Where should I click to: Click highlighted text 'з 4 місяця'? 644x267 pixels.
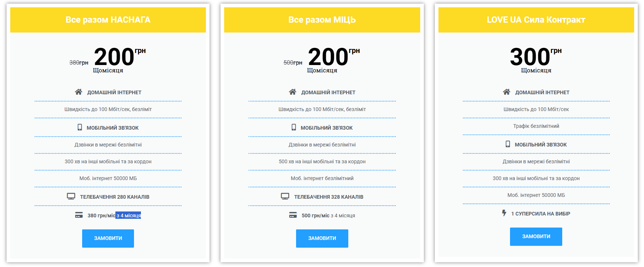129,215
